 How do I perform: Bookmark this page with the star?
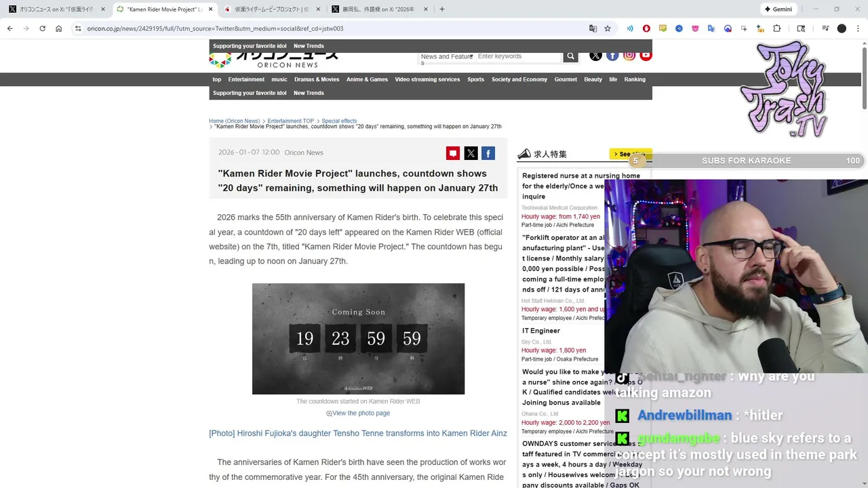pyautogui.click(x=608, y=28)
